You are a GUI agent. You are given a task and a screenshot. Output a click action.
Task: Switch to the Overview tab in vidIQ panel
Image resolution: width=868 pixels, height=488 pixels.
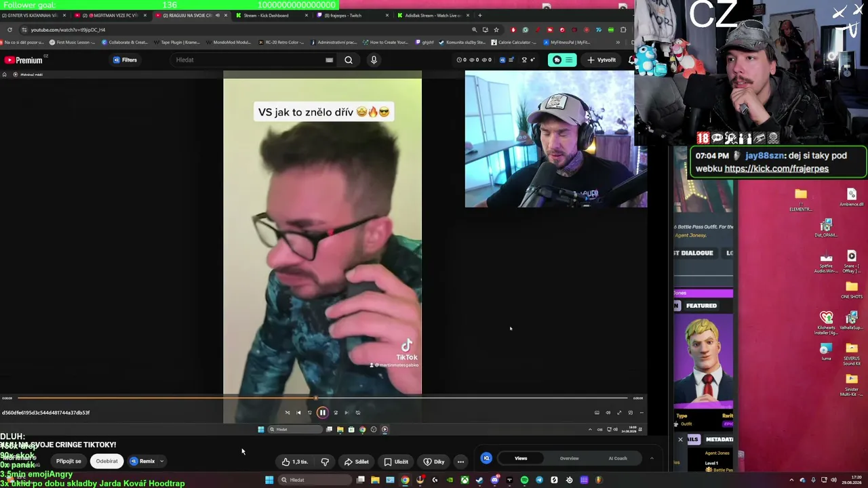click(569, 458)
